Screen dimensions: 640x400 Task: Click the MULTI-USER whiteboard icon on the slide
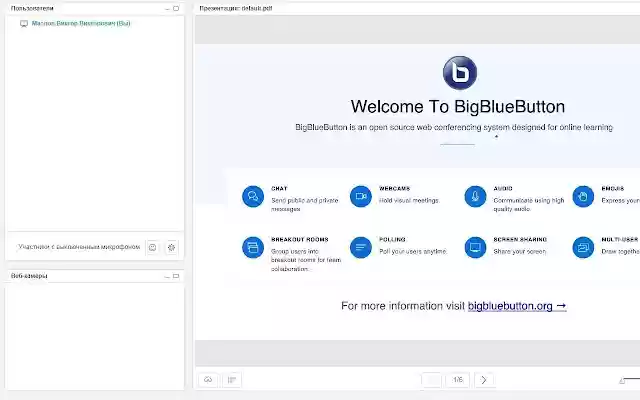pyautogui.click(x=583, y=247)
